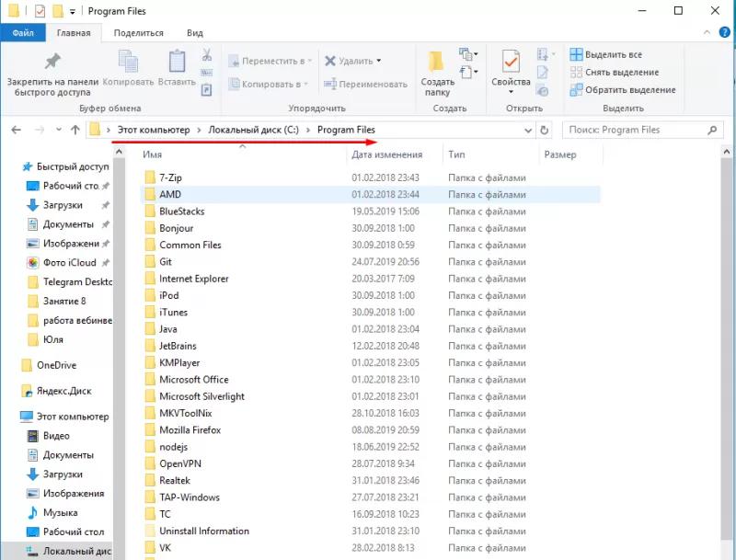Click the refresh icon beside address bar
This screenshot has height=560, width=736.
[544, 130]
